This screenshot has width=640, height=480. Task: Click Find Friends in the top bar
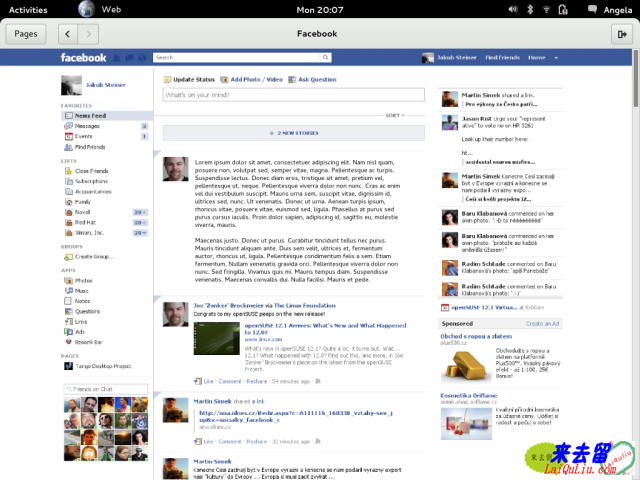point(502,58)
